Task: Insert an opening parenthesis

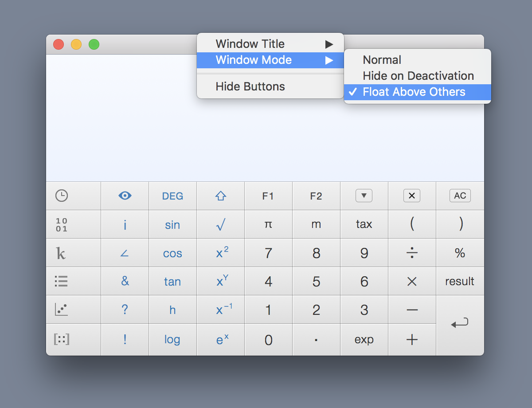Action: click(412, 224)
